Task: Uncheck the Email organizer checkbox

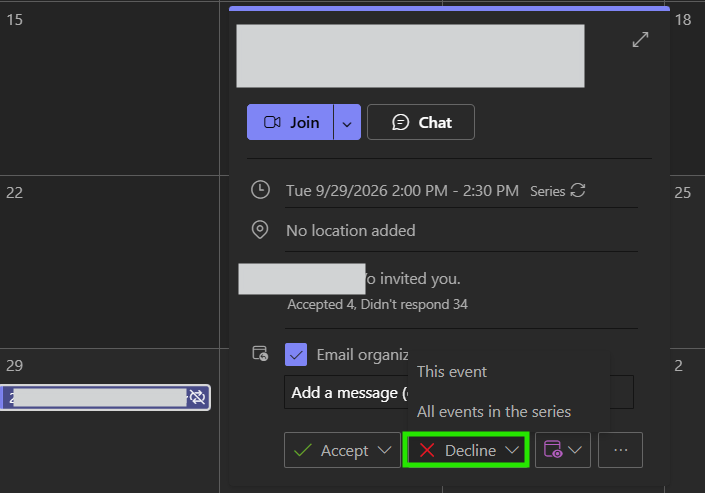Action: [x=296, y=354]
